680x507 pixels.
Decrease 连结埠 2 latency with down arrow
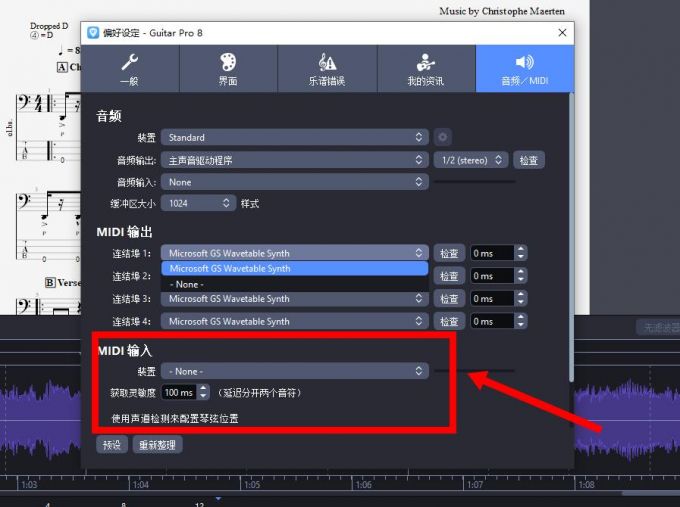click(521, 280)
